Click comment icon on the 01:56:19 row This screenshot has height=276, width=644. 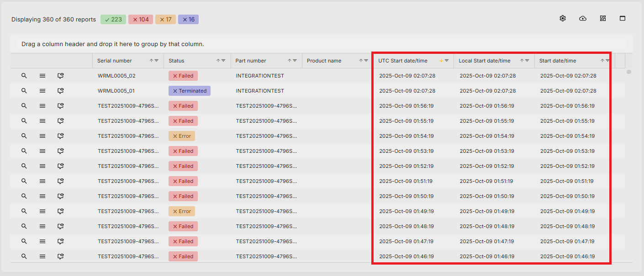[x=60, y=106]
